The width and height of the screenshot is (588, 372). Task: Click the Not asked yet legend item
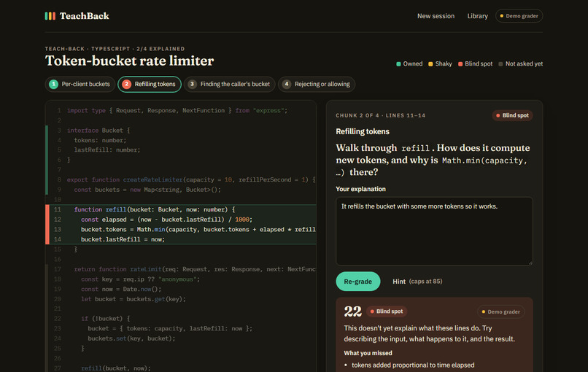(520, 63)
